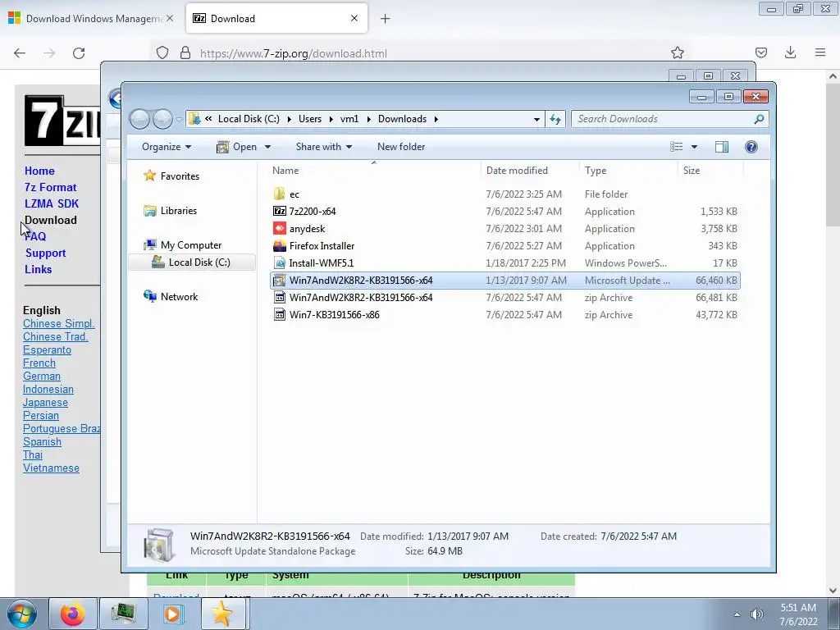Reload the 7-zip download page
Viewport: 840px width, 630px height.
(x=79, y=53)
